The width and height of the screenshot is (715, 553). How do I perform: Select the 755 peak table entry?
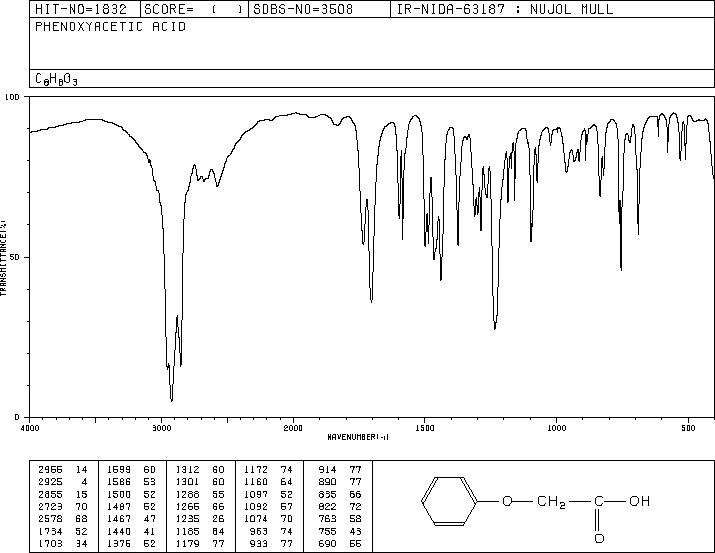(340, 532)
